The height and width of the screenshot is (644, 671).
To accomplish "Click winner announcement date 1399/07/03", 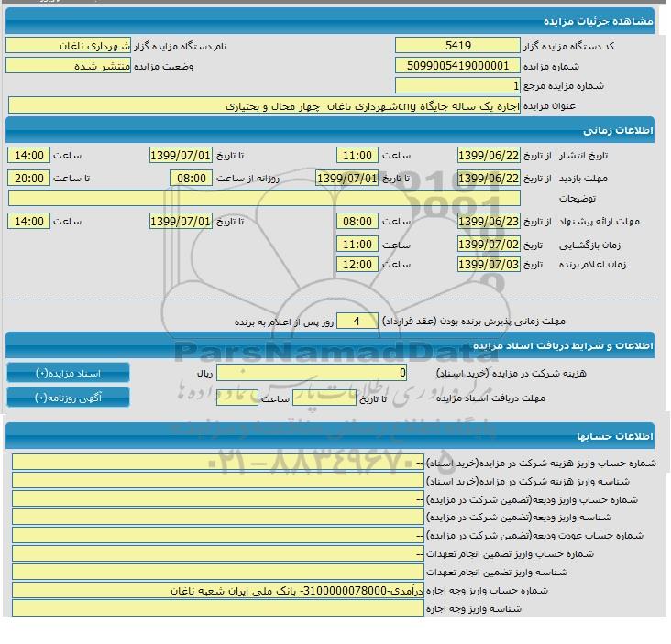I will point(489,264).
